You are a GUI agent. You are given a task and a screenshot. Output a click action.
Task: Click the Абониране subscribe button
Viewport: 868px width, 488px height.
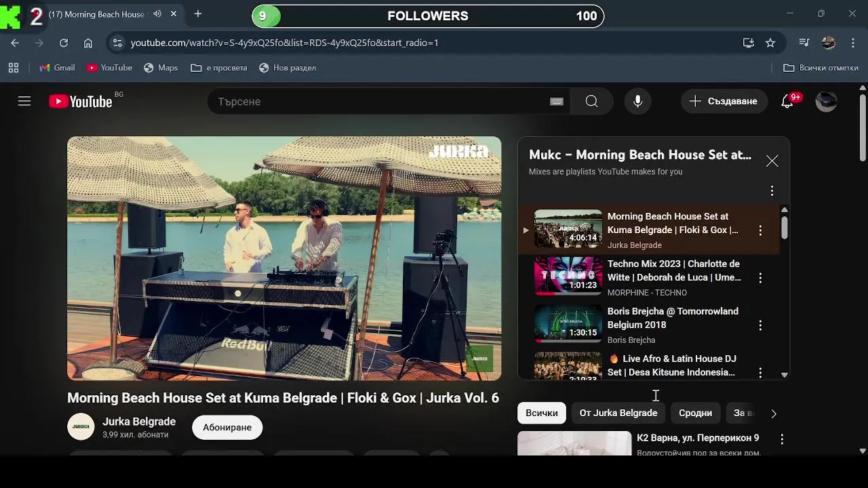coord(227,428)
